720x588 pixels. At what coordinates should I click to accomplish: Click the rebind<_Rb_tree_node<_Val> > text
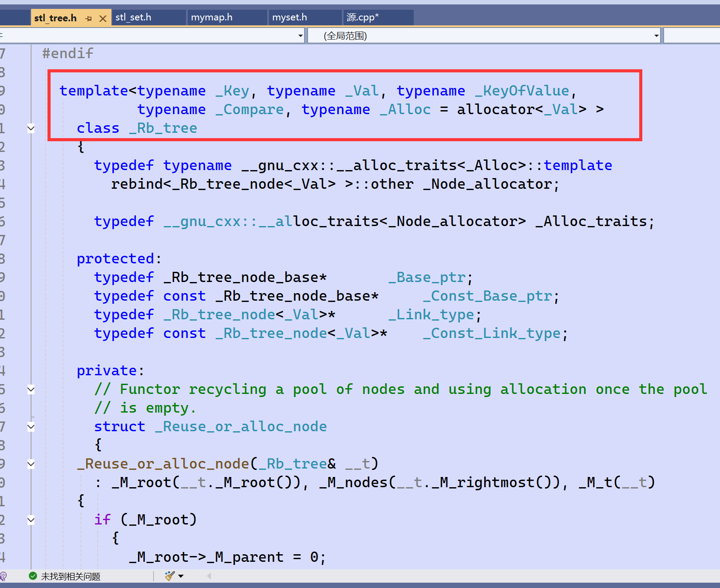point(232,184)
